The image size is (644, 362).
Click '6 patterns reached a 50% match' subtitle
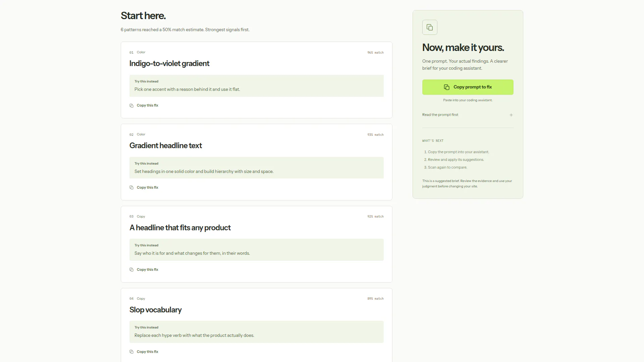pyautogui.click(x=185, y=30)
